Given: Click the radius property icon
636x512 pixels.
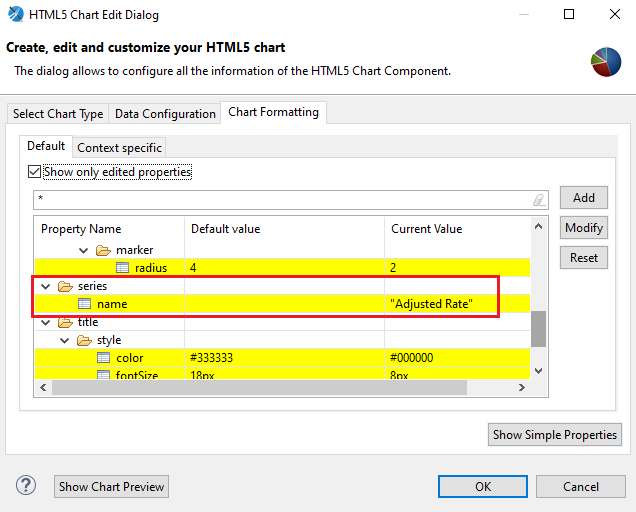Looking at the screenshot, I should (x=122, y=268).
